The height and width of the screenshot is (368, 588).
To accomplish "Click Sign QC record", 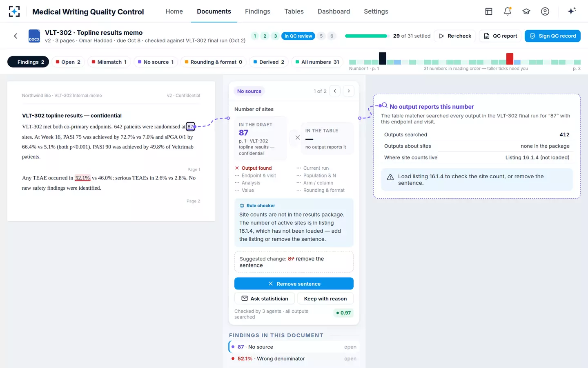I will coord(552,36).
